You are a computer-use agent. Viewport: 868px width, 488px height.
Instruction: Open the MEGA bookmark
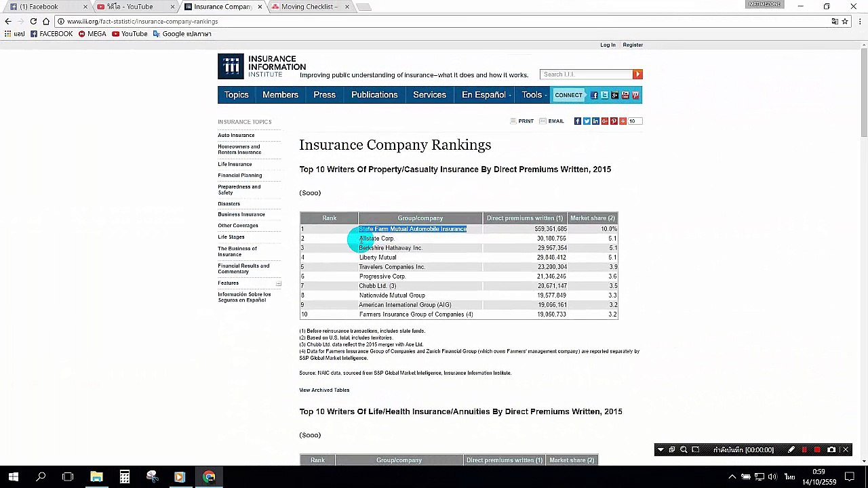click(x=92, y=34)
